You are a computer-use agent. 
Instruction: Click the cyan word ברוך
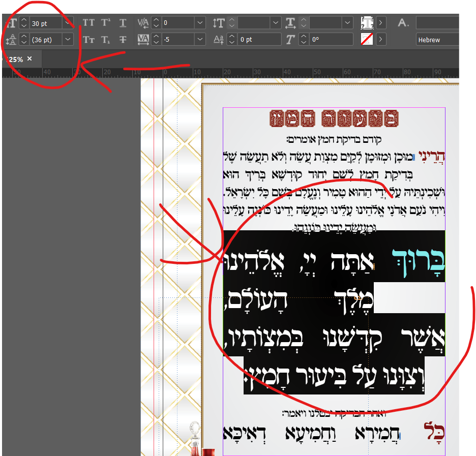click(x=419, y=262)
